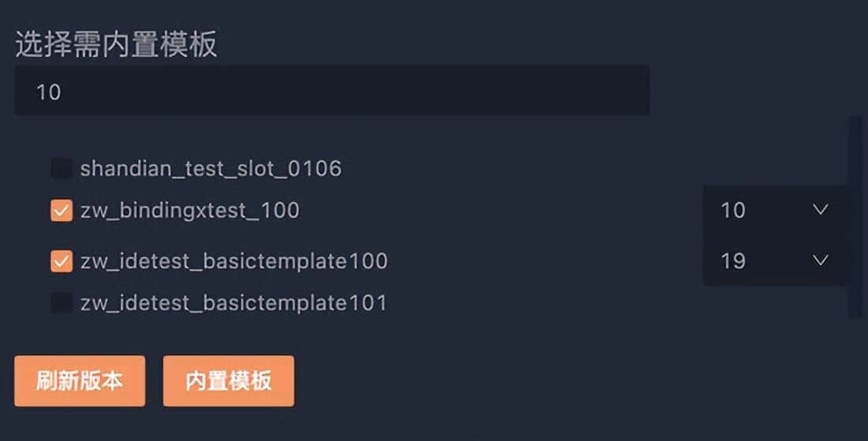Viewport: 868px width, 441px height.
Task: Focus the template filter input field
Action: 331,91
